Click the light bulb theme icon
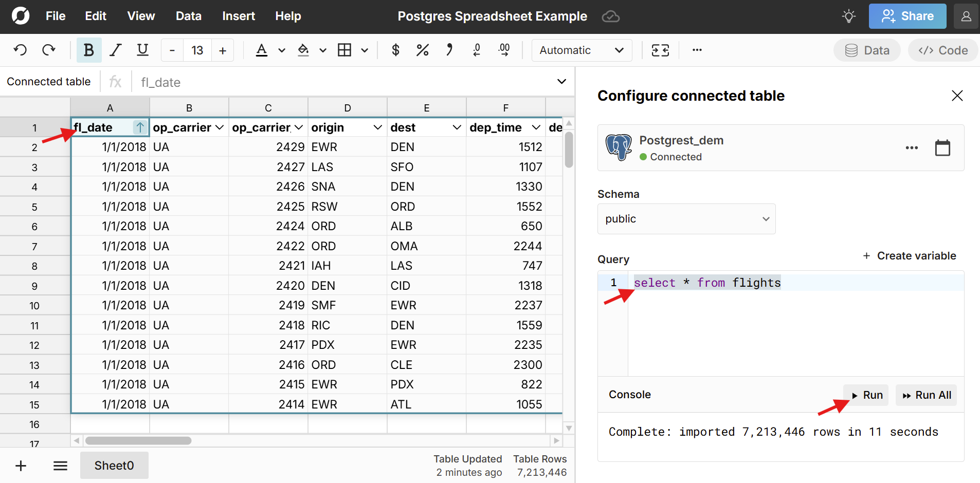 coord(848,16)
